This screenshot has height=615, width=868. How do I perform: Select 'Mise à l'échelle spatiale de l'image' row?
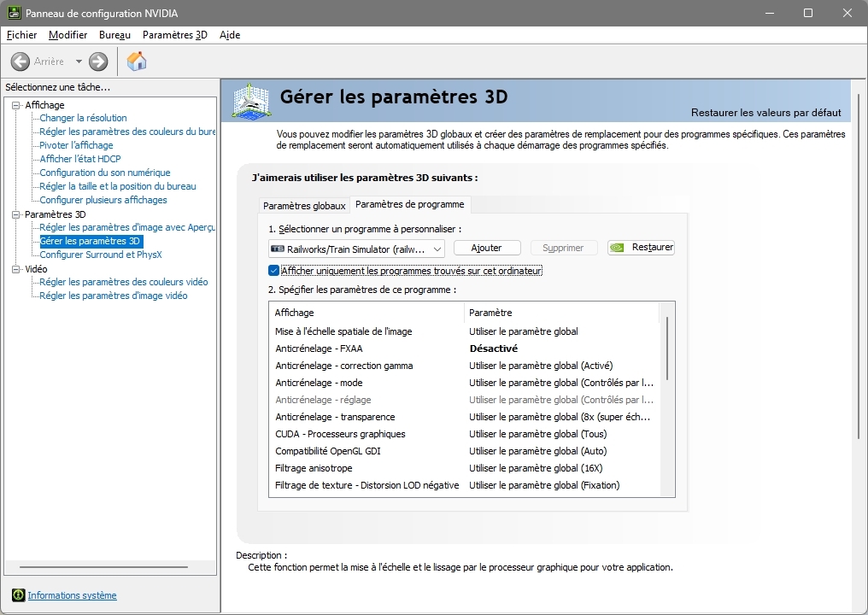[465, 331]
